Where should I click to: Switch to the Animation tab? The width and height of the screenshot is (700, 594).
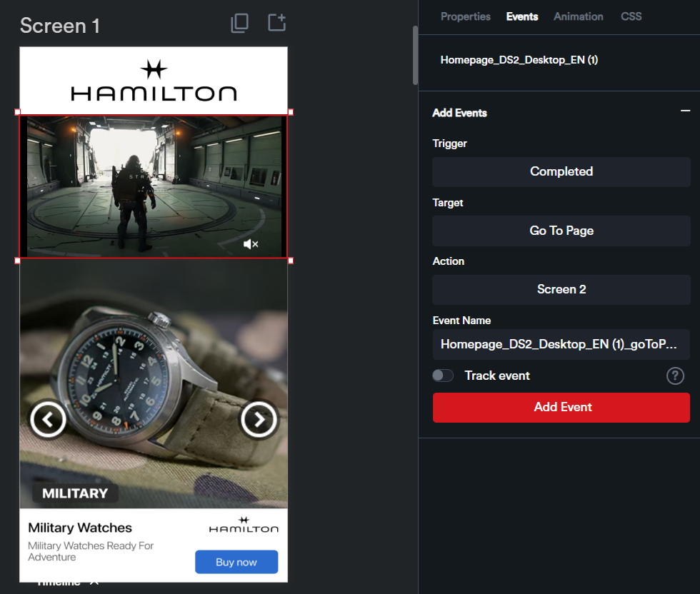point(578,16)
